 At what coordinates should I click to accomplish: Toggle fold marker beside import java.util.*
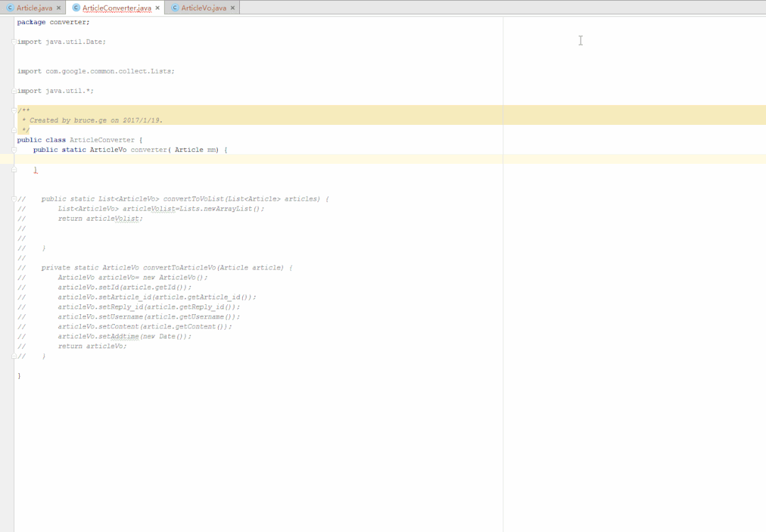coord(14,91)
